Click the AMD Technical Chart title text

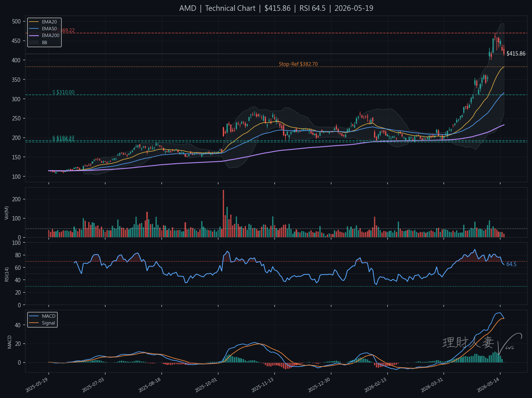(276, 8)
